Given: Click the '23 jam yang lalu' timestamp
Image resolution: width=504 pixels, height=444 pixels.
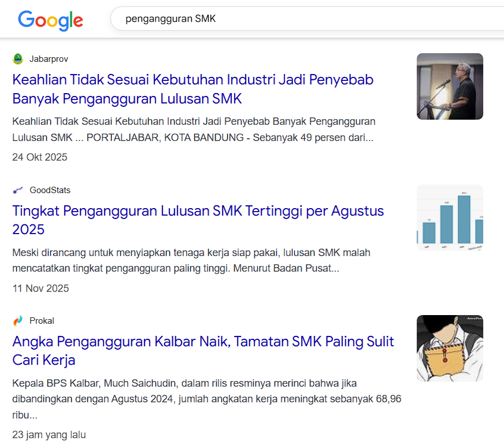Looking at the screenshot, I should [x=49, y=435].
